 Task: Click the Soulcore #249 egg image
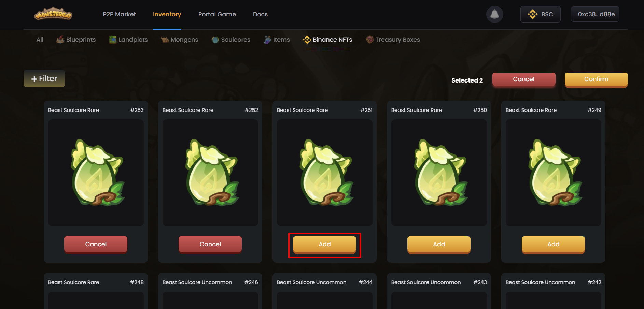[x=554, y=173]
